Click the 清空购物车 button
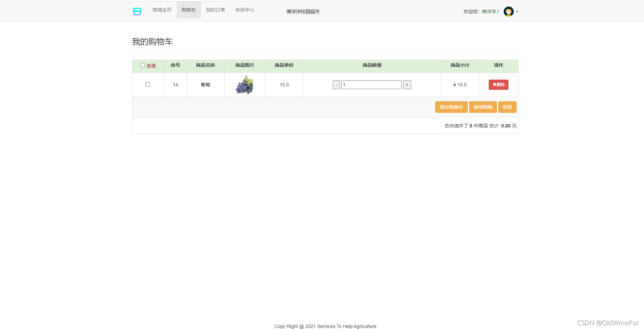 451,107
